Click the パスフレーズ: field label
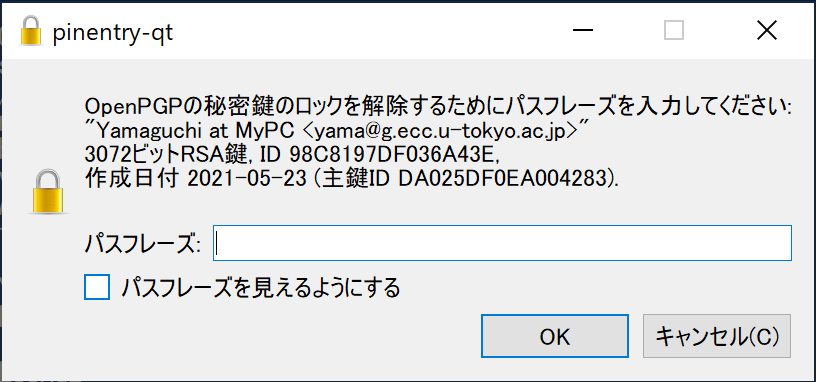 pos(143,244)
